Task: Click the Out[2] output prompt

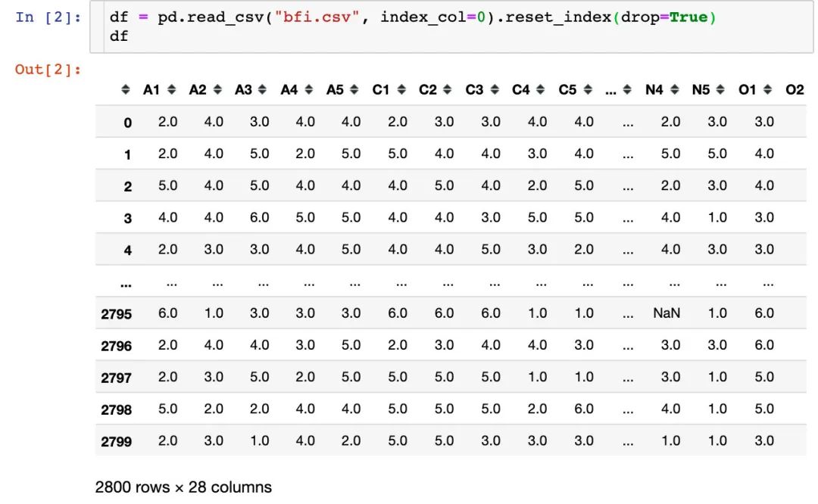Action: coord(48,70)
